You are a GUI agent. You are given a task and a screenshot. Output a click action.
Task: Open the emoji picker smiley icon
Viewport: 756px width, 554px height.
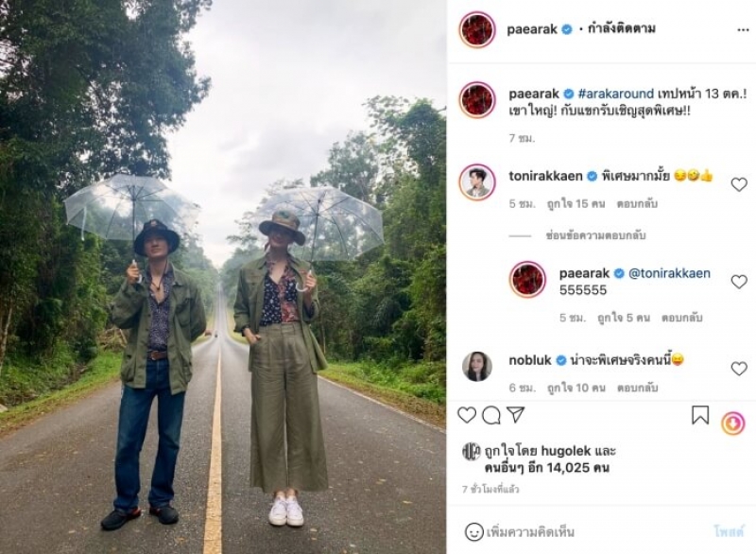(474, 532)
